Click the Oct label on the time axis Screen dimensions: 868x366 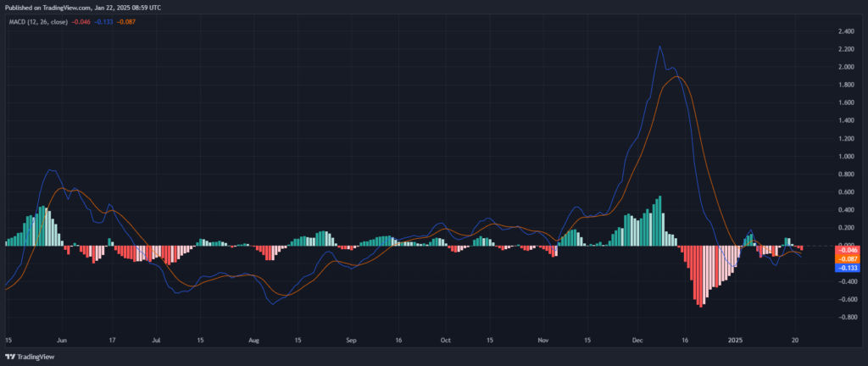(444, 341)
